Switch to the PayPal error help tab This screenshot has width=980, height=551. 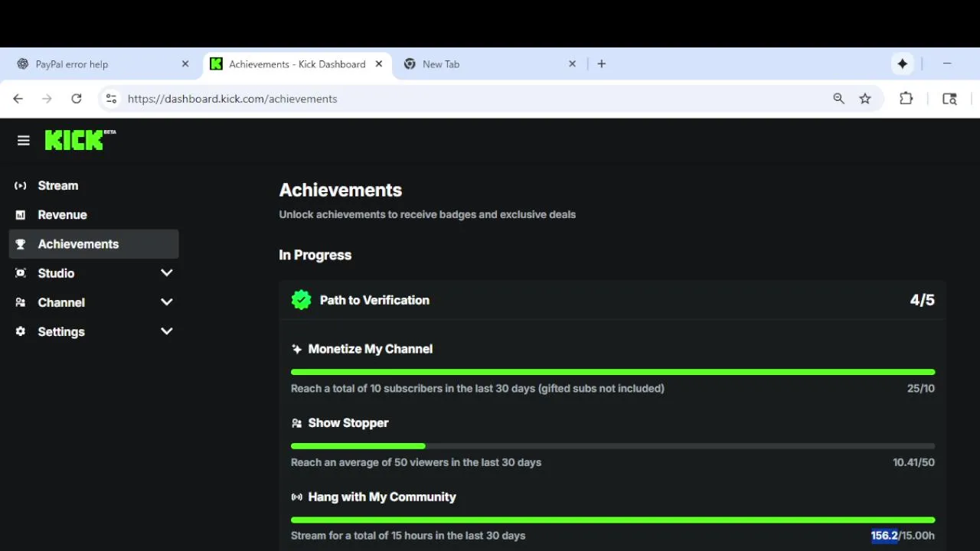point(103,64)
